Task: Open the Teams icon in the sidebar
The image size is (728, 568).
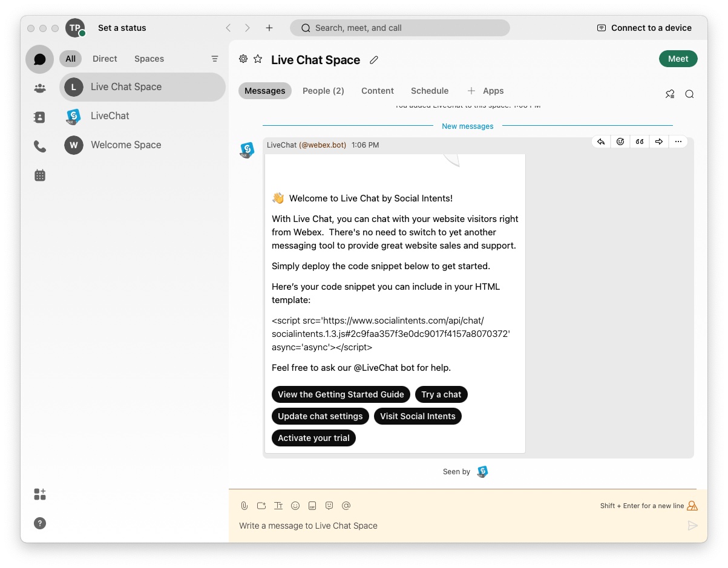Action: pyautogui.click(x=40, y=88)
